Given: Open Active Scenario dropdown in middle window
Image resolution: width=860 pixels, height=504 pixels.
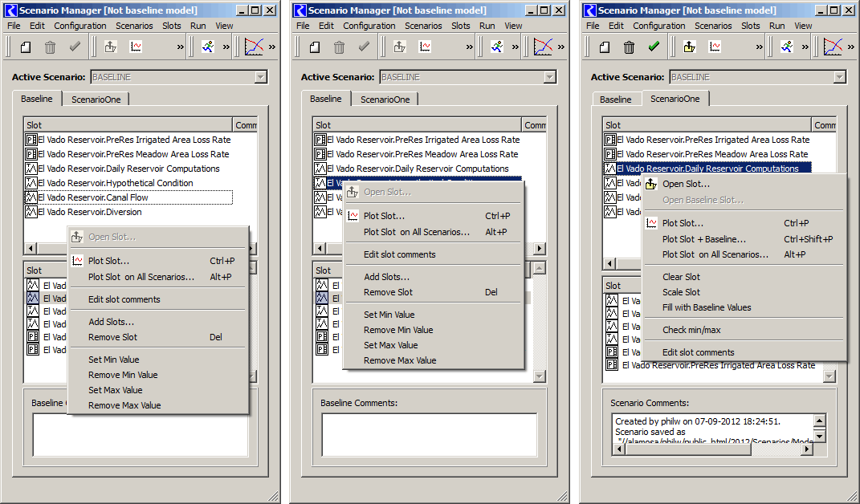Looking at the screenshot, I should [x=550, y=77].
